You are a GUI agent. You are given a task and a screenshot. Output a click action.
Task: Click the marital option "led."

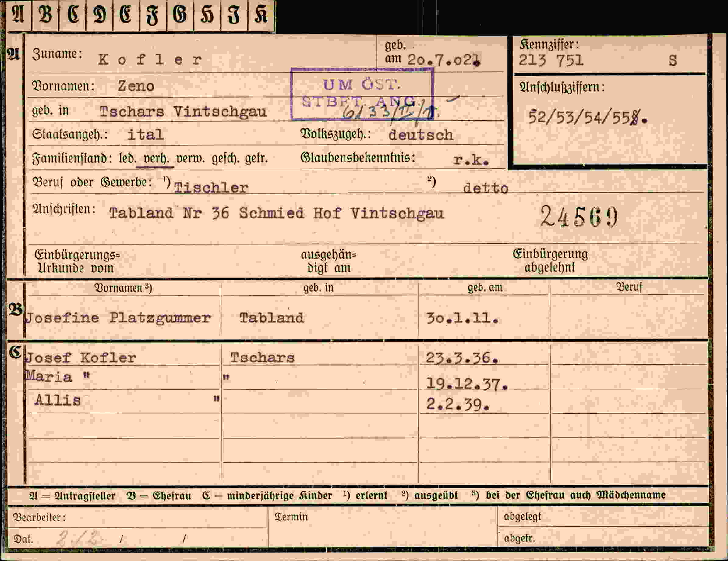point(128,158)
